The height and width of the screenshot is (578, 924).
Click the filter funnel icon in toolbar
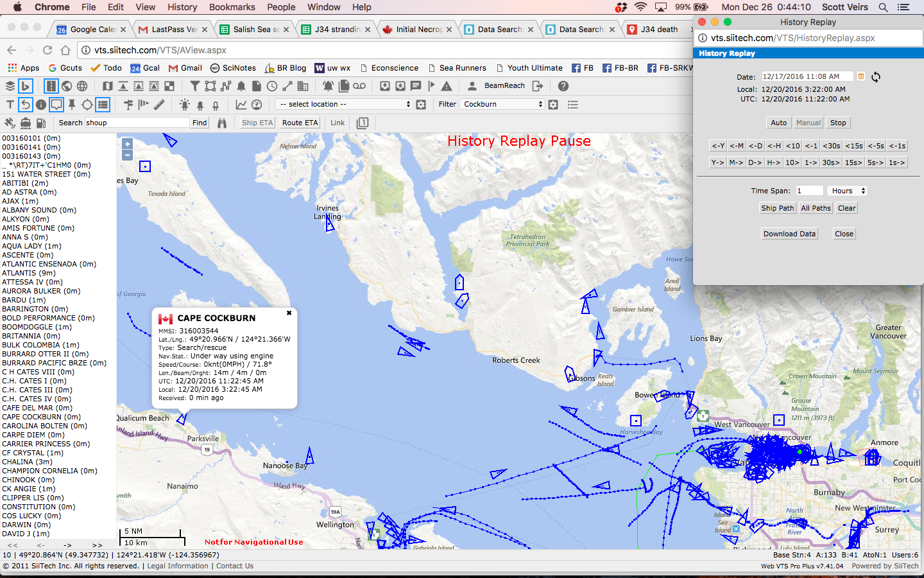(195, 86)
